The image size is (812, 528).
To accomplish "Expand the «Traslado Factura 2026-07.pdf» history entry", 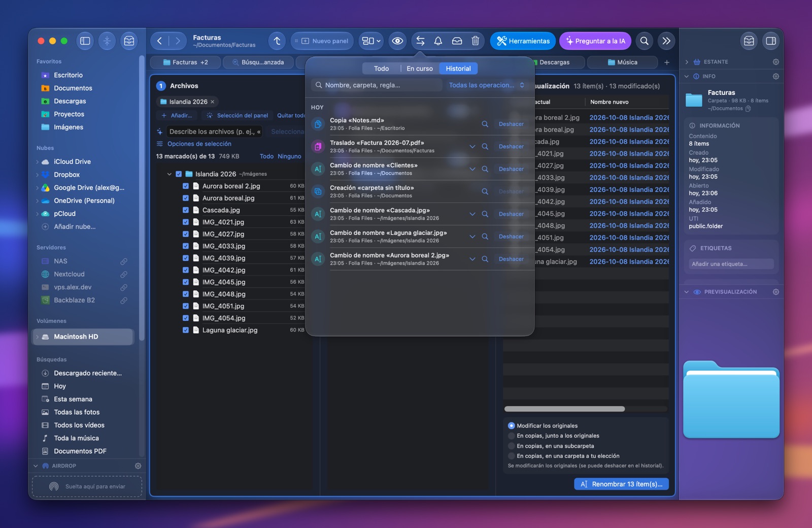I will (x=472, y=146).
